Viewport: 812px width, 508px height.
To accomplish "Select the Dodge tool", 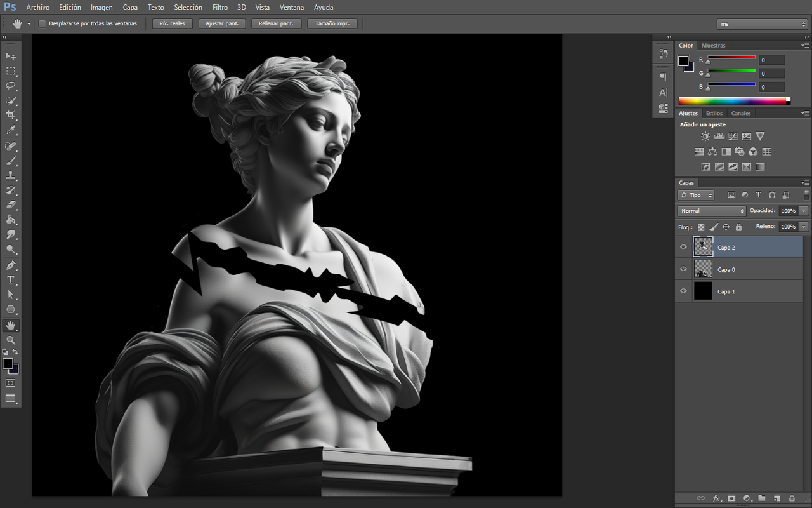I will (x=11, y=249).
